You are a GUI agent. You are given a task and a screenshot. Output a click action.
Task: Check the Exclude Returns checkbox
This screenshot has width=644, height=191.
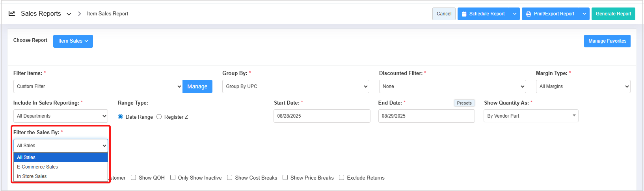tap(342, 178)
